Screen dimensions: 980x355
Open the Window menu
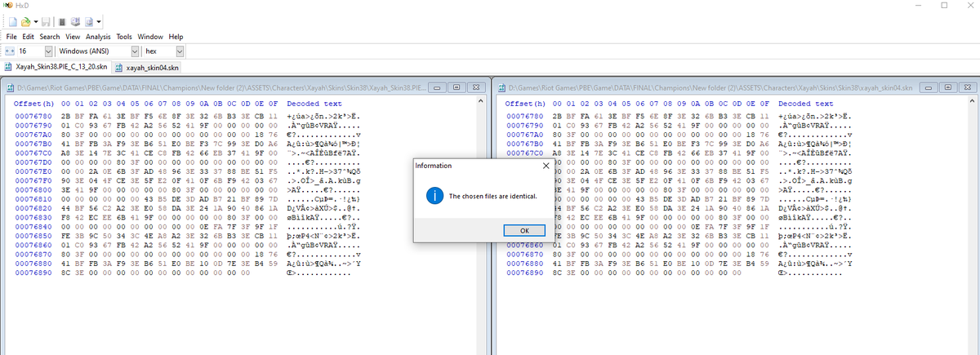(150, 37)
